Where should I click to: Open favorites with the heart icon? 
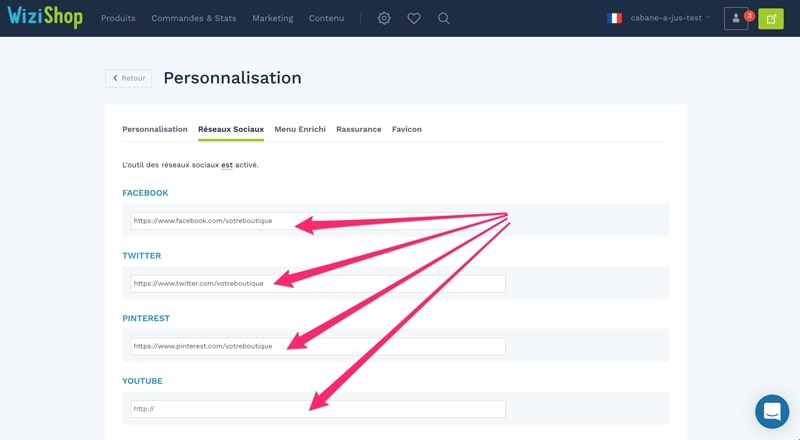[414, 18]
